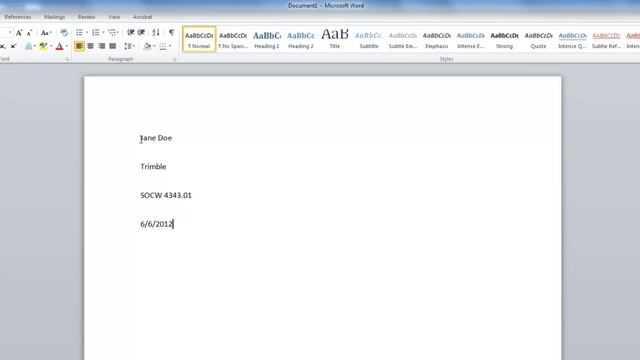This screenshot has height=360, width=640.
Task: Apply the Subtitle style
Action: tap(369, 39)
